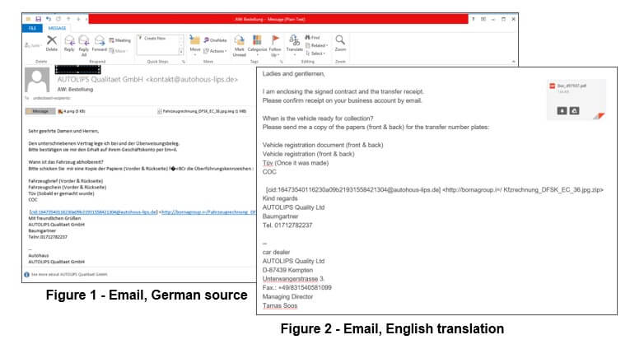This screenshot has width=644, height=358.
Task: Click Find with the binoculars icon
Action: point(313,37)
